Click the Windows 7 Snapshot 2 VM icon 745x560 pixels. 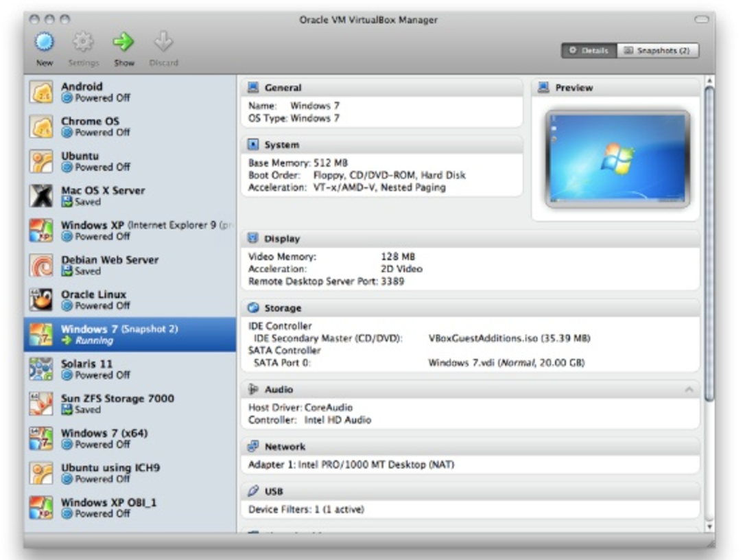pos(41,335)
